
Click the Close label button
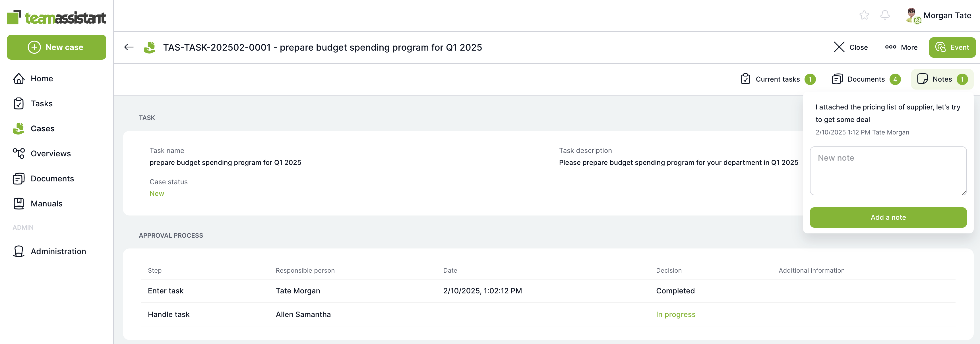click(858, 47)
